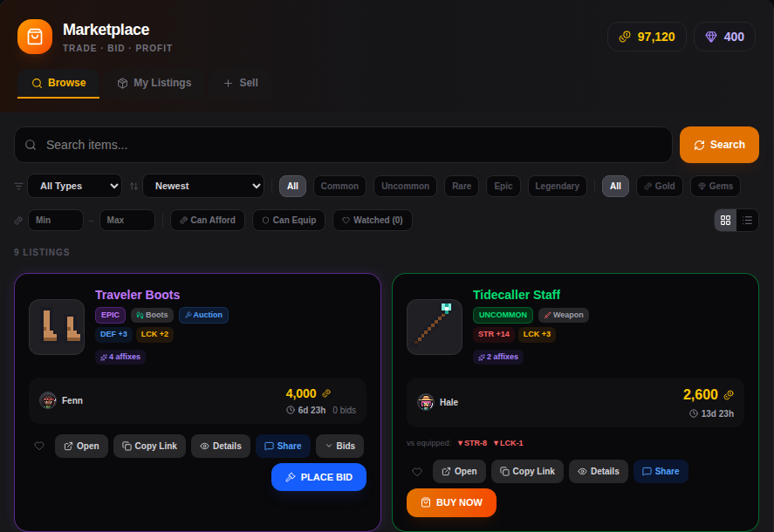Expand Bids on Traveler Boots
The width and height of the screenshot is (774, 532).
340,447
